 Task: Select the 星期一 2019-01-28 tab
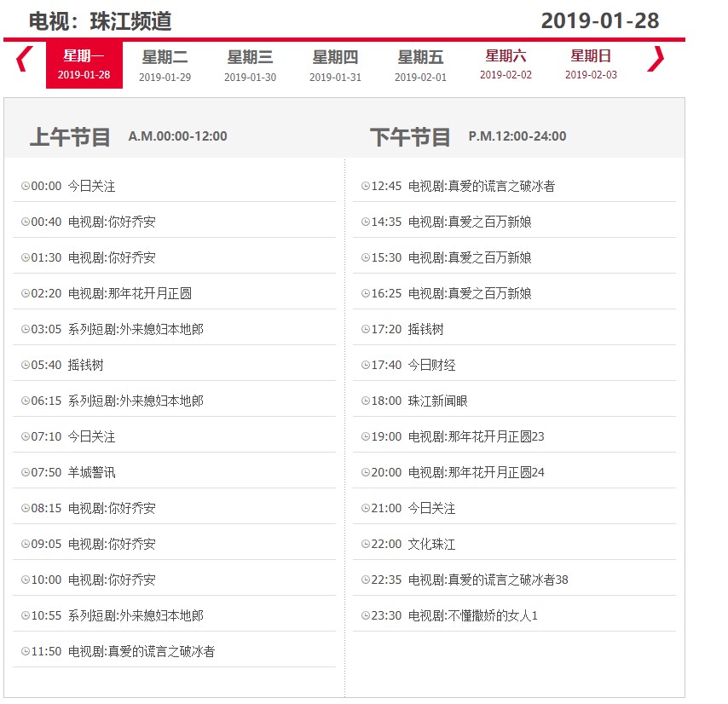click(84, 65)
